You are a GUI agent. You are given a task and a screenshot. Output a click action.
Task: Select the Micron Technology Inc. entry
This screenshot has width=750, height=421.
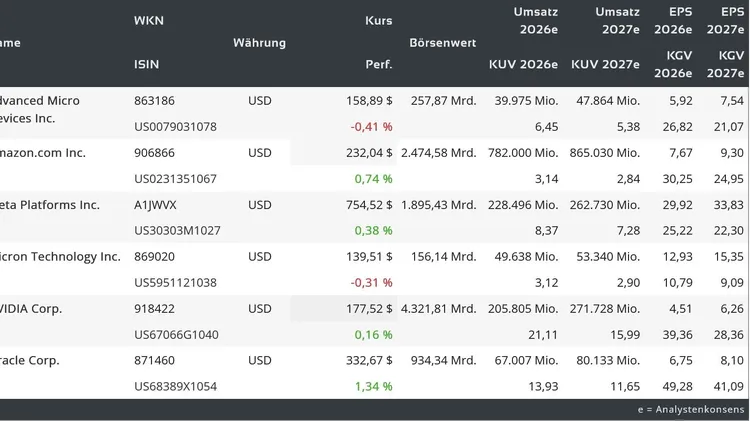click(x=60, y=257)
